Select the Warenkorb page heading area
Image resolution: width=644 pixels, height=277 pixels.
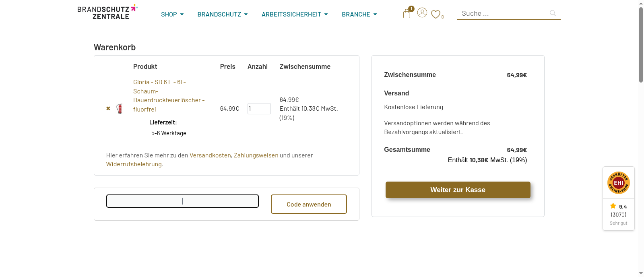point(114,47)
